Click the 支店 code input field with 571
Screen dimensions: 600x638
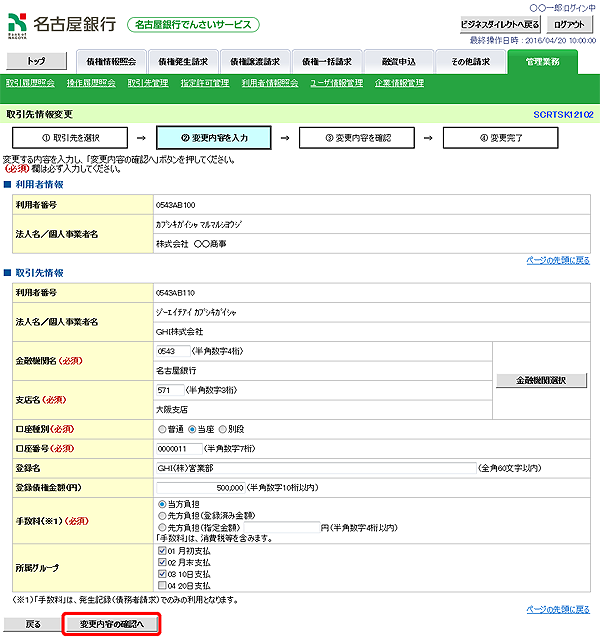[170, 390]
